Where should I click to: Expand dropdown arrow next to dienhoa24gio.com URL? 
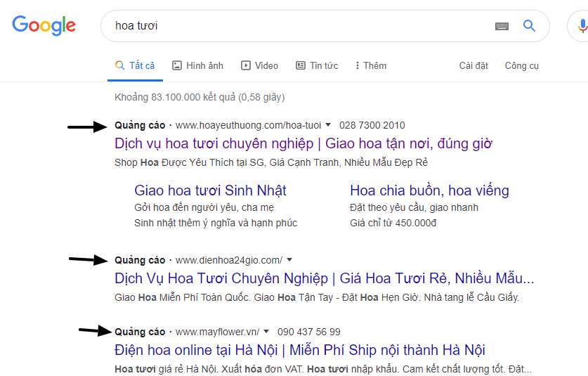tap(289, 259)
